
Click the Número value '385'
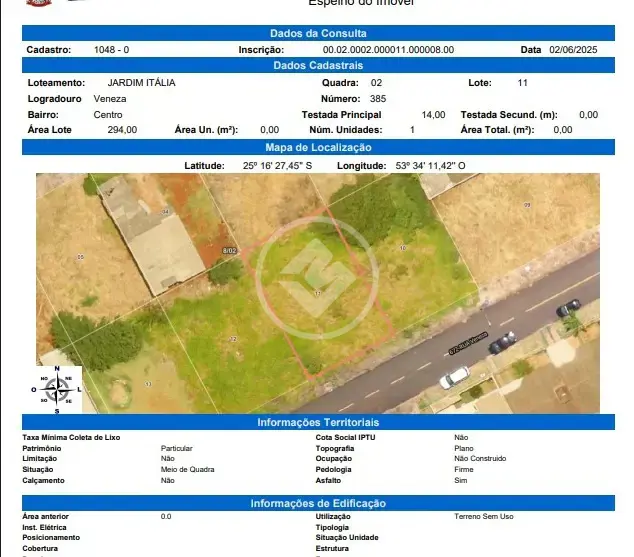(378, 99)
